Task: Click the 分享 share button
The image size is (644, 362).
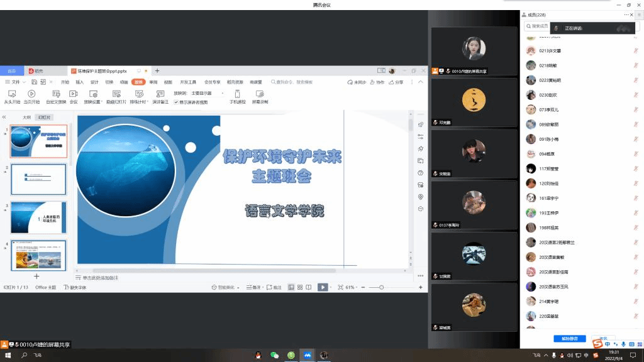Action: click(x=396, y=82)
